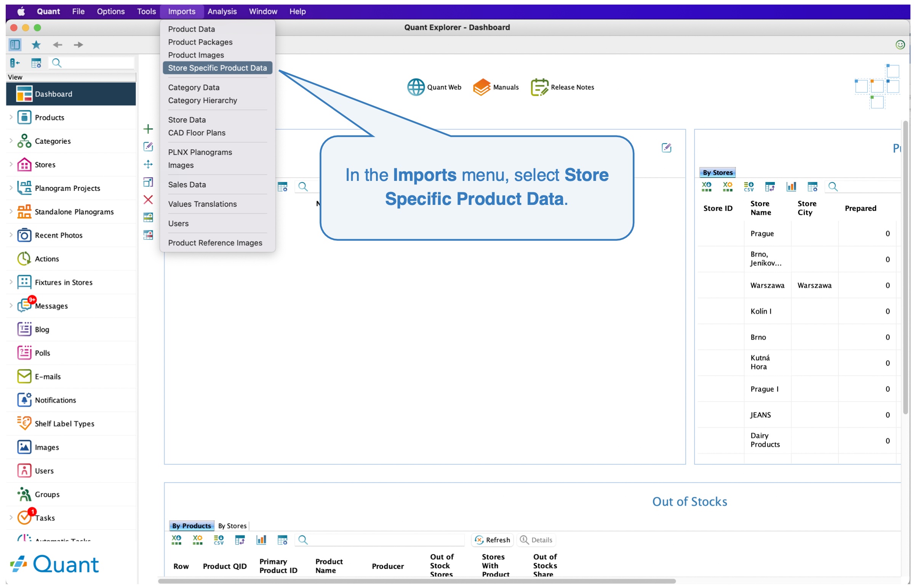Click the favorites star icon

point(36,45)
